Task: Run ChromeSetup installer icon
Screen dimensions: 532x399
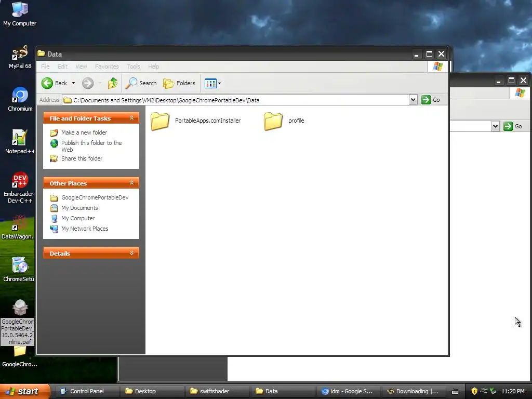Action: 18,270
